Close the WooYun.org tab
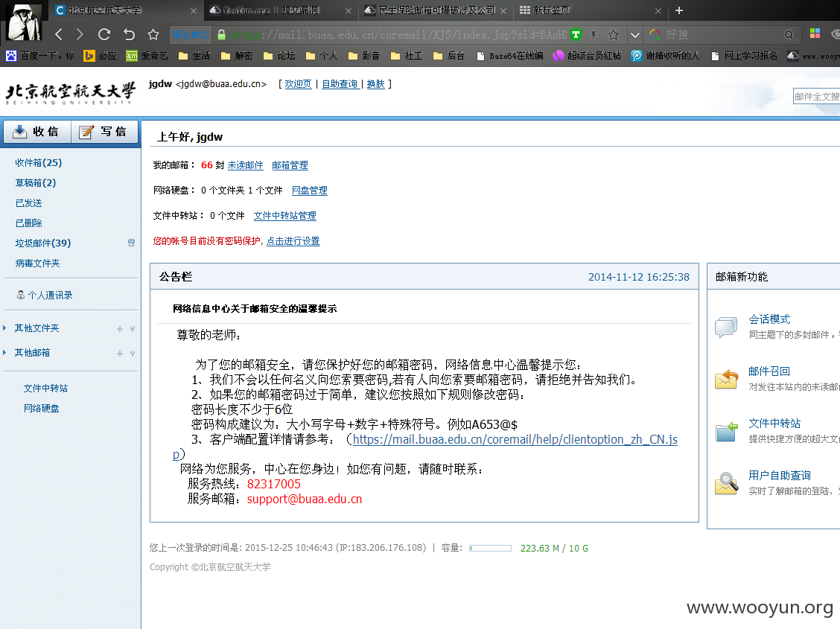 349,10
